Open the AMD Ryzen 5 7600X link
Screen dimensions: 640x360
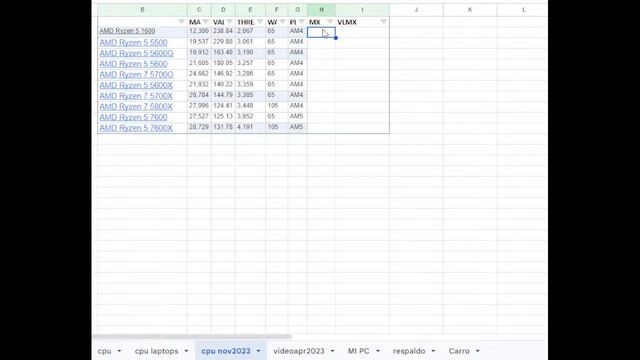[x=136, y=128]
